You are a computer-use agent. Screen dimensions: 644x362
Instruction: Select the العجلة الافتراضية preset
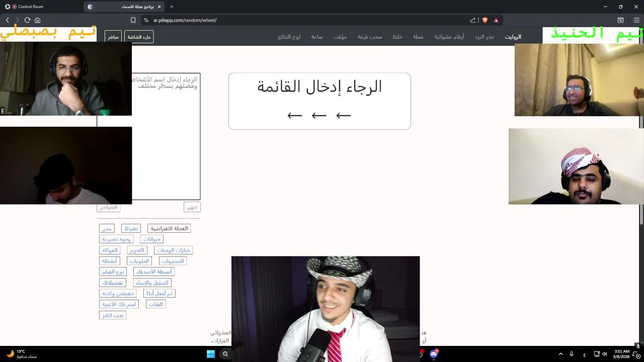click(x=169, y=228)
